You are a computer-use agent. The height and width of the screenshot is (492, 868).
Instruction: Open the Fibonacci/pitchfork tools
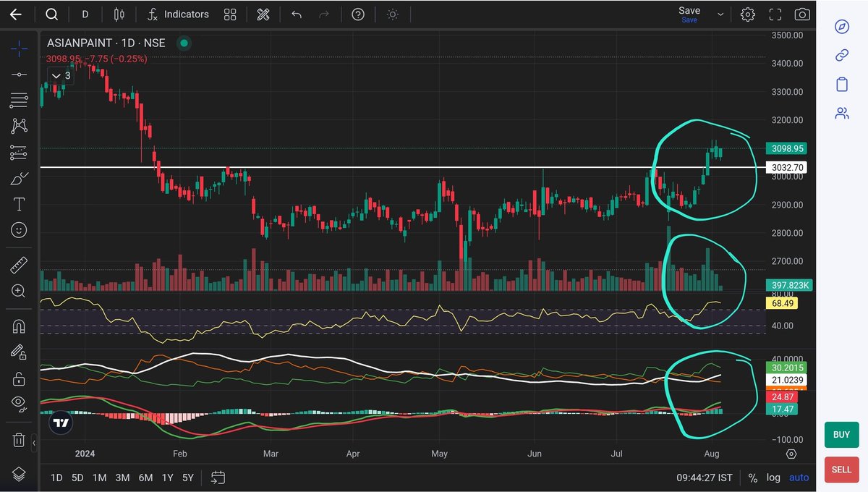(20, 100)
